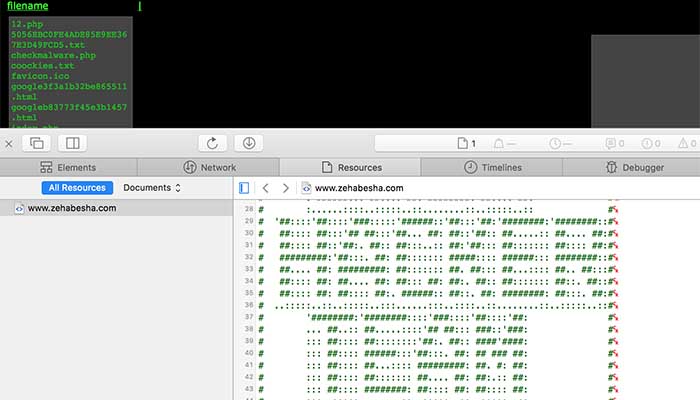The width and height of the screenshot is (700, 400).
Task: Select the Resources tab
Action: 350,167
